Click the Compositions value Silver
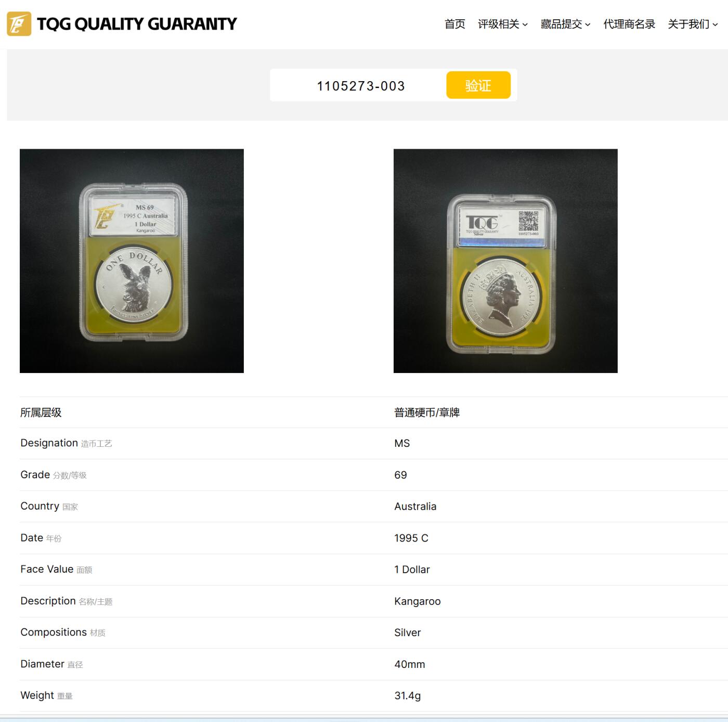 click(x=407, y=633)
